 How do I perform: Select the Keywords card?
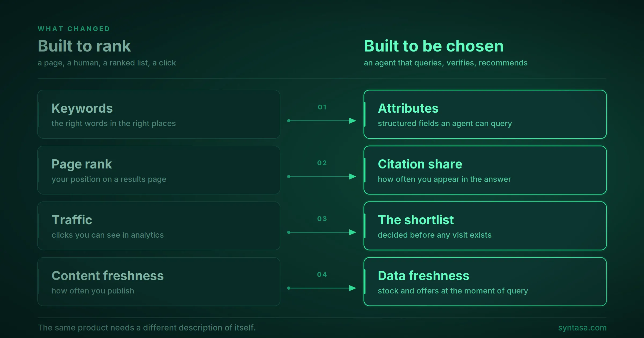[159, 114]
